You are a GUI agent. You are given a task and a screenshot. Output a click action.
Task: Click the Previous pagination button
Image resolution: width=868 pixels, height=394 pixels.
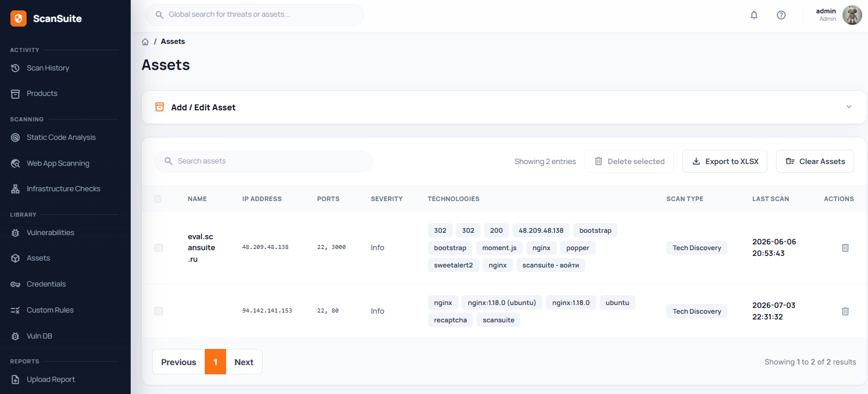179,362
